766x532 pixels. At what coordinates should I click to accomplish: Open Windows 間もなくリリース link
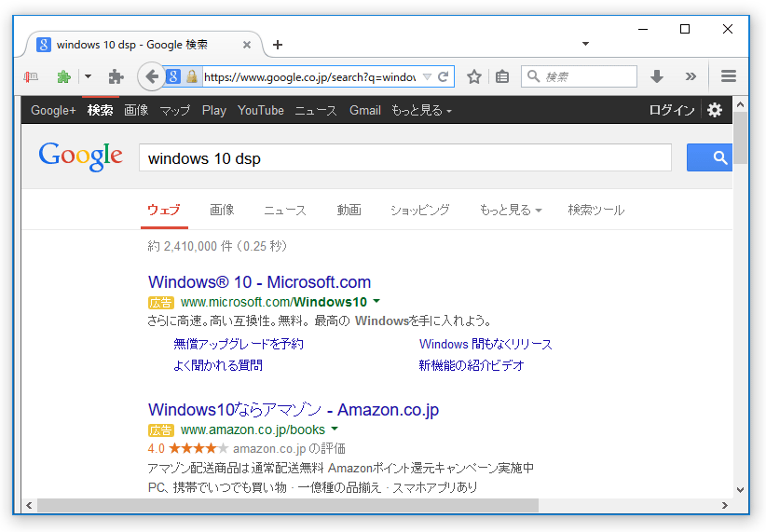[486, 344]
